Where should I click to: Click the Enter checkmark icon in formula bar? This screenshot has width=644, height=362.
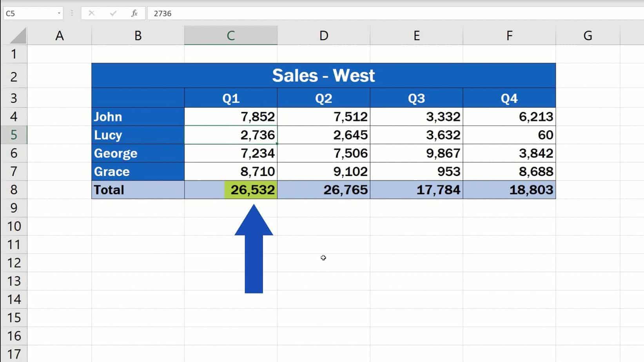click(x=112, y=13)
